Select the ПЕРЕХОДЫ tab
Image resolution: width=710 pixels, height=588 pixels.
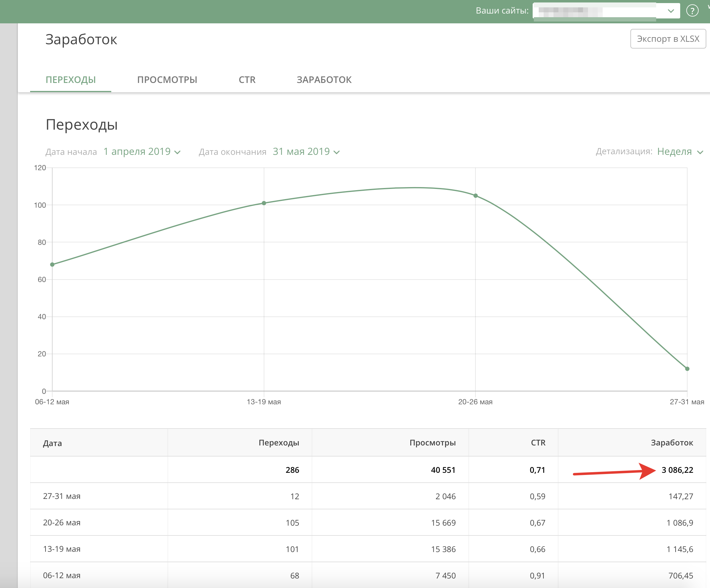tap(71, 80)
